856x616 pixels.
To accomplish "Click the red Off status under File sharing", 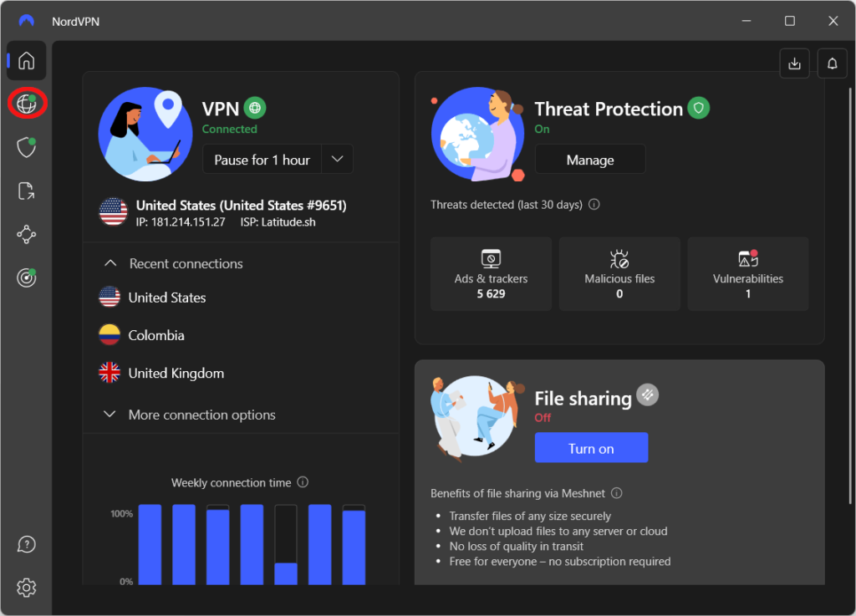I will (543, 417).
